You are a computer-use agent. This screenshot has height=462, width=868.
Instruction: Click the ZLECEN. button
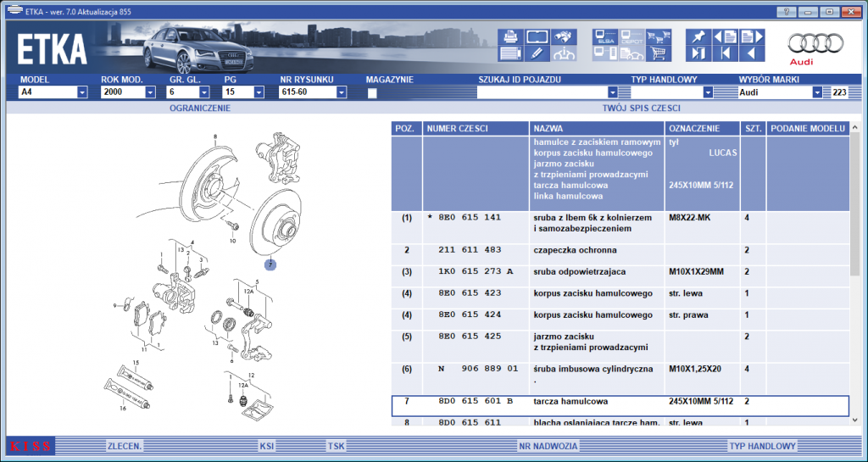click(125, 446)
